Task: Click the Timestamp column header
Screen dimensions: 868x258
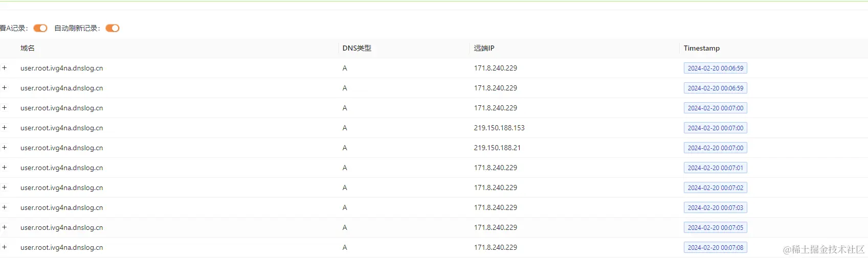Action: point(702,48)
